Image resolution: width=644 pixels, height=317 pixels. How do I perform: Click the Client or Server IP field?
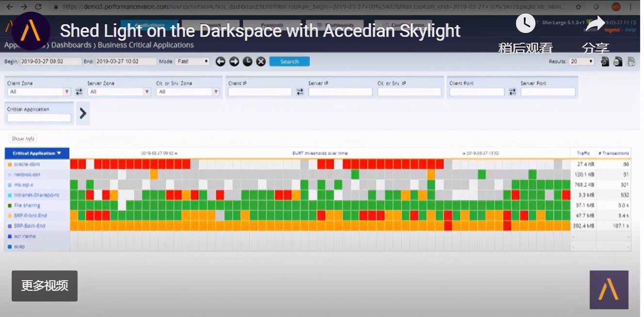coord(409,92)
